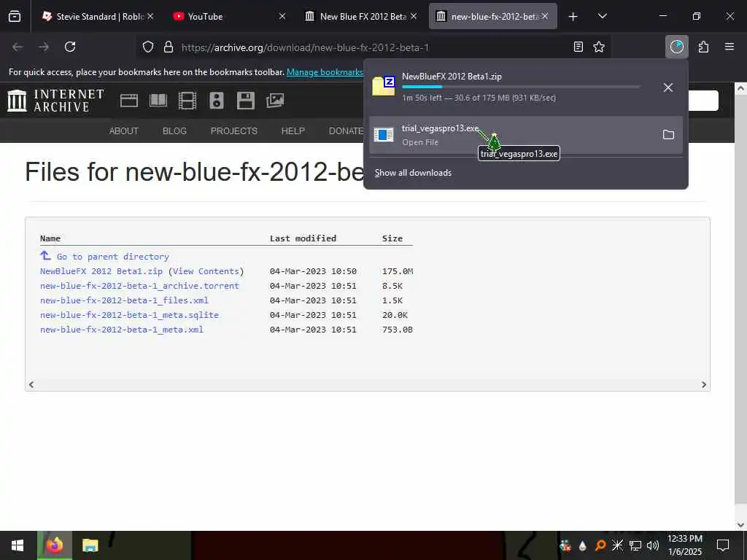Close the Stevie Standard Roblox tab
747x560 pixels.
click(150, 16)
